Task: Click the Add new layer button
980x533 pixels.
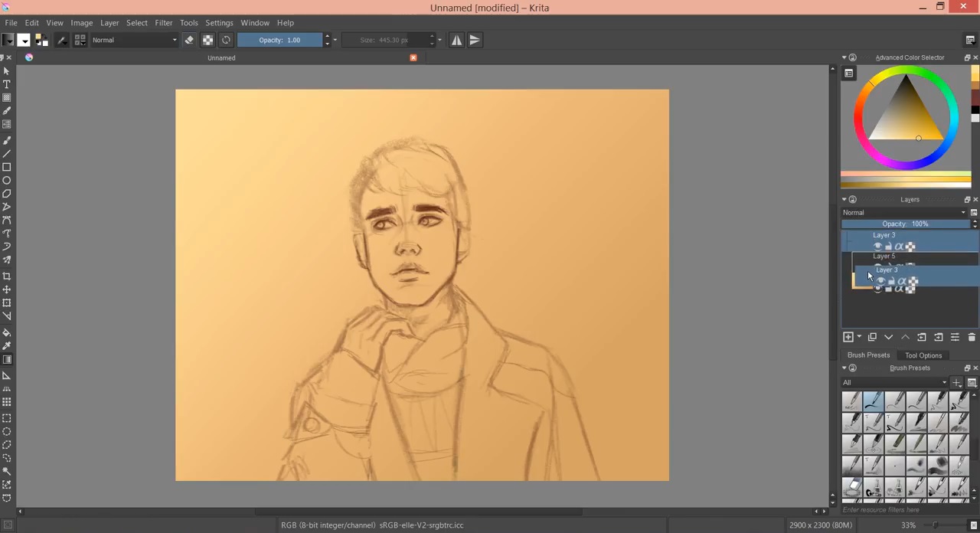Action: [x=848, y=337]
